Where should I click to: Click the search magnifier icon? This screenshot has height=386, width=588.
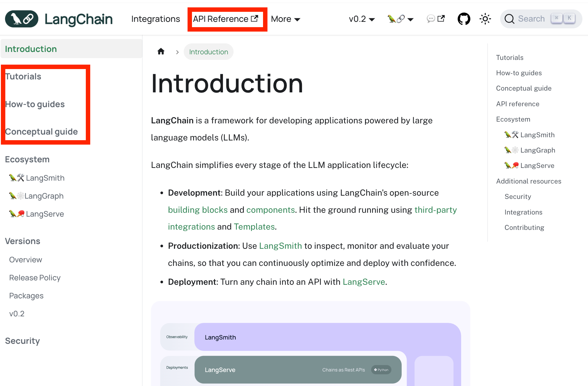coord(509,19)
